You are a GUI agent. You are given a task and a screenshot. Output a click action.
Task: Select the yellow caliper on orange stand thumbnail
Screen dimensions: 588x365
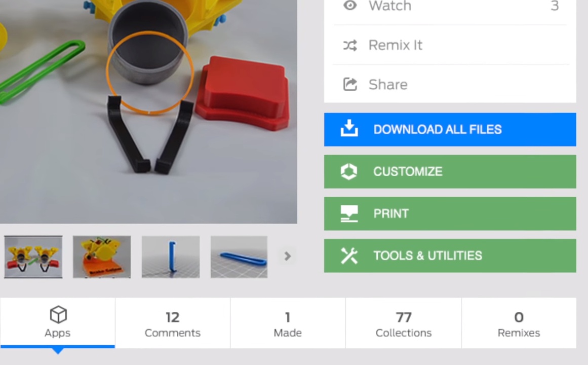(x=102, y=257)
